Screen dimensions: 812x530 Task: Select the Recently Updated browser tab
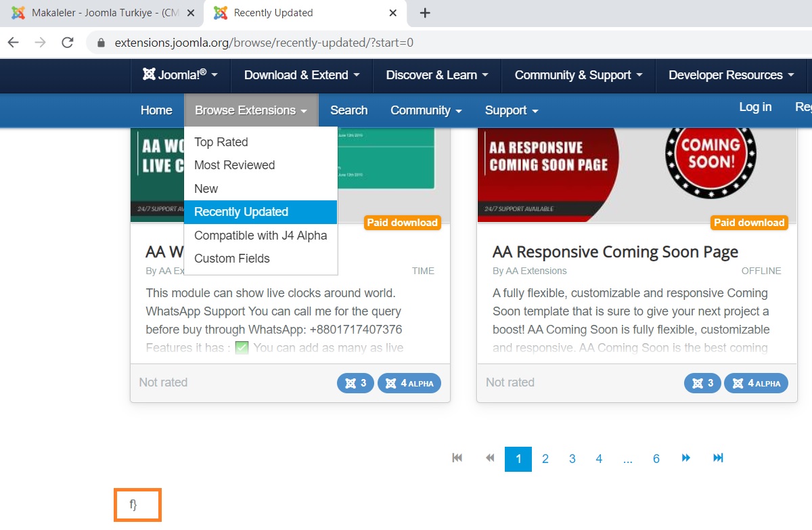point(306,13)
